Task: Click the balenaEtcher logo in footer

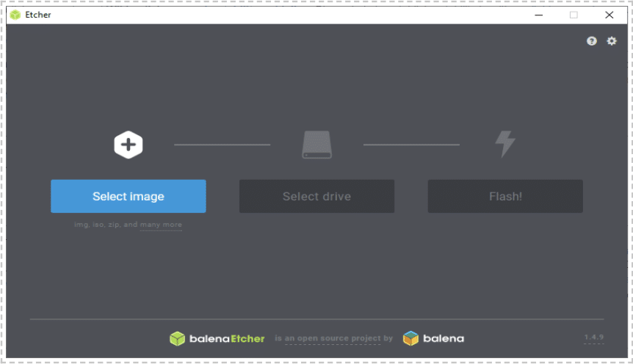Action: point(217,338)
